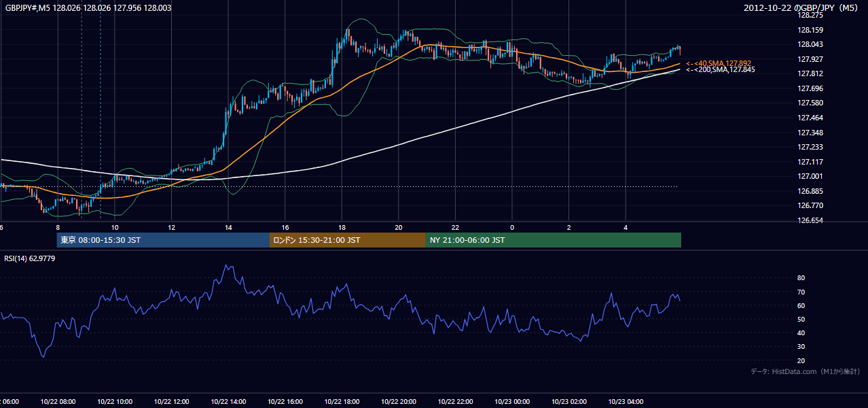Click the 10/22 10:00 time label

click(115, 402)
